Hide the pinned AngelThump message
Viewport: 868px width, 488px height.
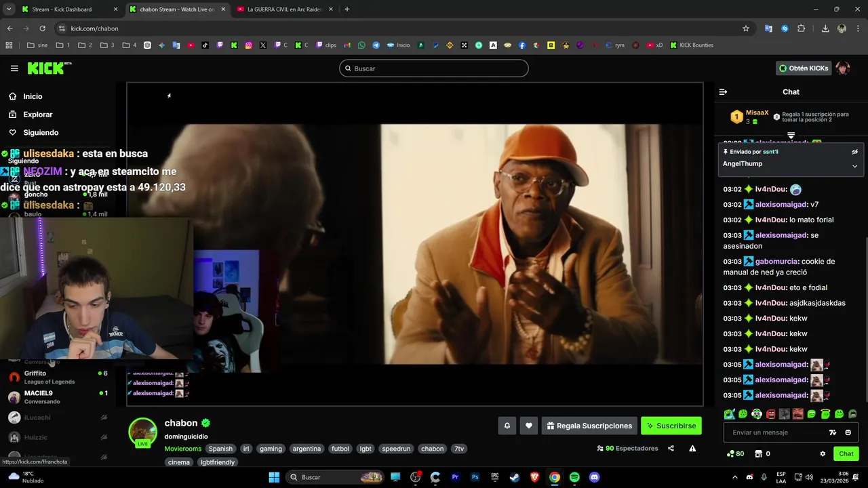(854, 152)
